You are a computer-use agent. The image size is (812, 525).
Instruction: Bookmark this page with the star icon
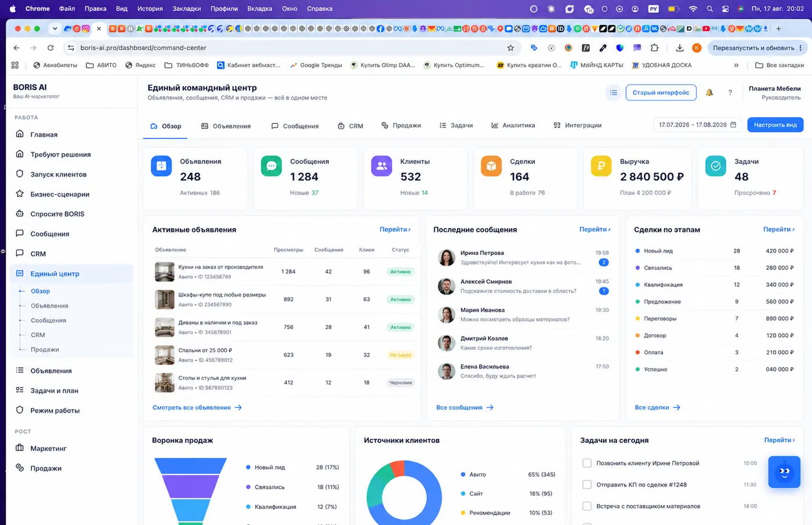[510, 48]
